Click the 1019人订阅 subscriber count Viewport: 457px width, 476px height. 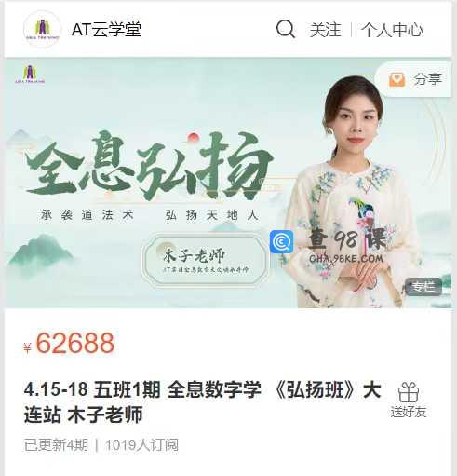pos(141,445)
